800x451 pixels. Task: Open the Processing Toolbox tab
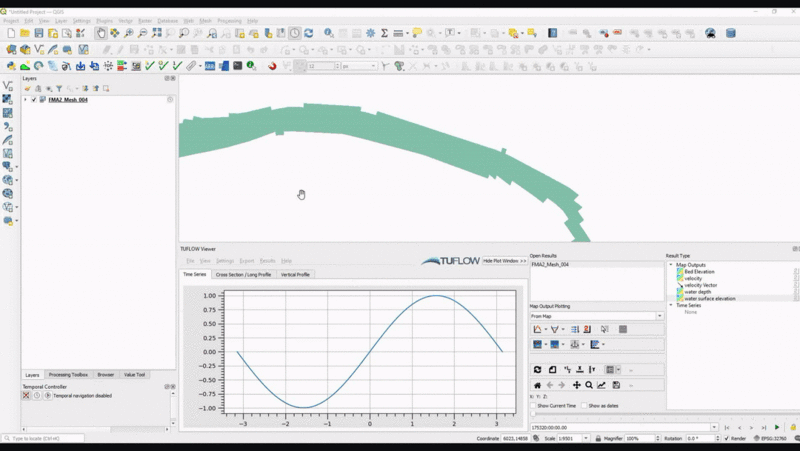coord(68,374)
